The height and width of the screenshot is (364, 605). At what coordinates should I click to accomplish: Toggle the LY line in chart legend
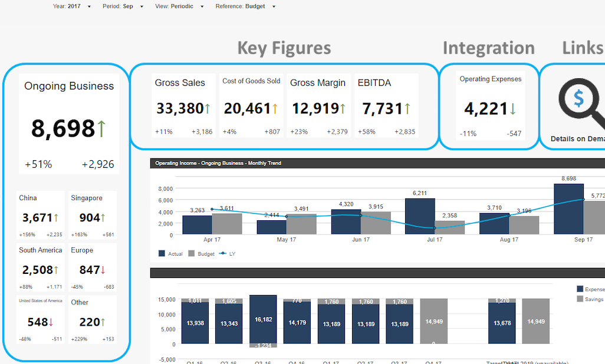[x=227, y=254]
